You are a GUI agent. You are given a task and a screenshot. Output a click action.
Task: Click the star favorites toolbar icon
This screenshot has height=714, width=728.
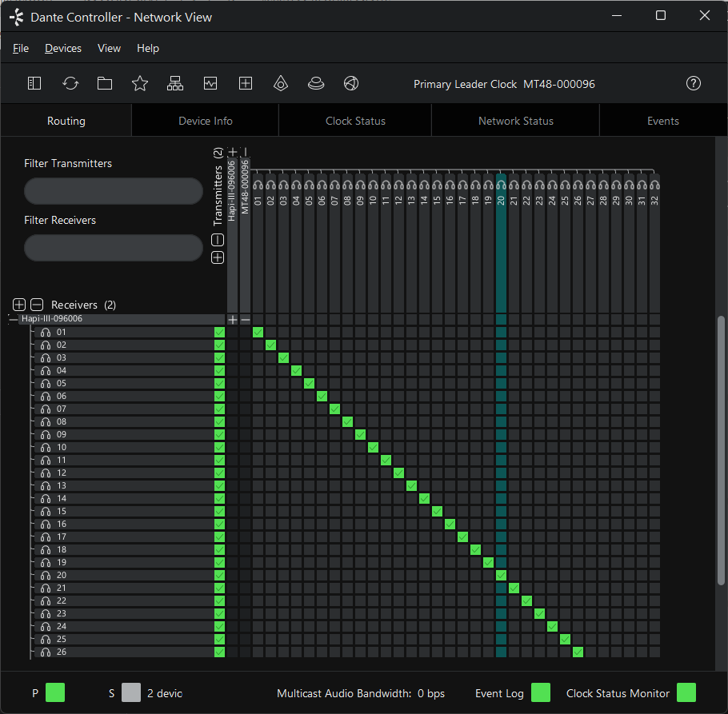click(x=140, y=83)
